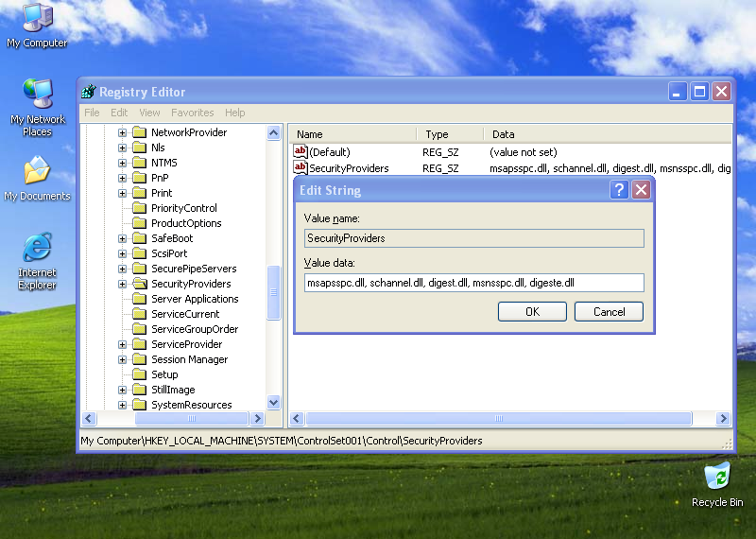Screen dimensions: 756x539
Task: Maximize the Registry Editor window
Action: pyautogui.click(x=699, y=91)
